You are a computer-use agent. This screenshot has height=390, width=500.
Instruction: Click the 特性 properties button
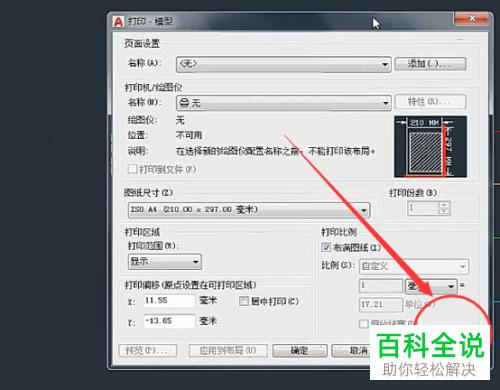click(x=430, y=102)
